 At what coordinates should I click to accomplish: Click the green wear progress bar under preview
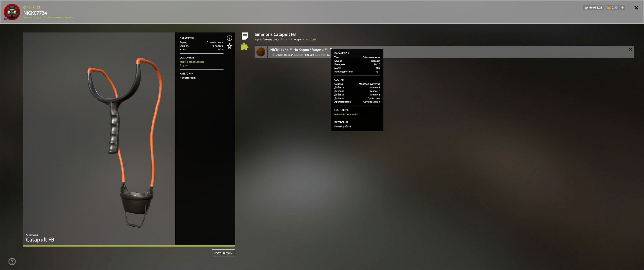coord(129,246)
